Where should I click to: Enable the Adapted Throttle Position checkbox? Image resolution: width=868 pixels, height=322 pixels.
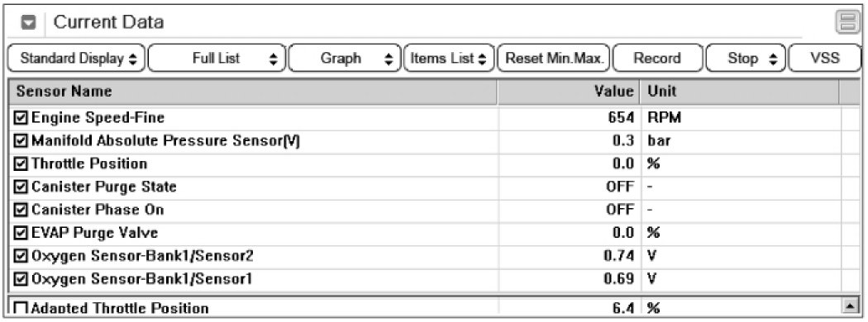coord(21,309)
